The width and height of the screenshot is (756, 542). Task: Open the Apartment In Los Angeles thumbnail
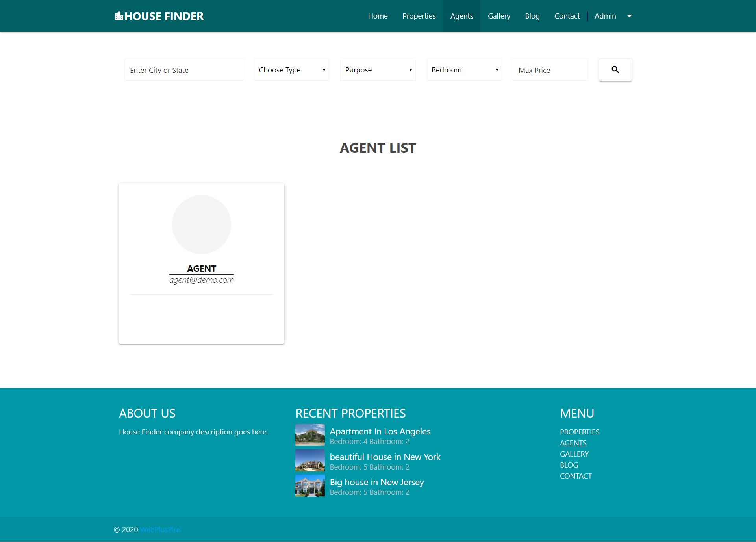[310, 434]
